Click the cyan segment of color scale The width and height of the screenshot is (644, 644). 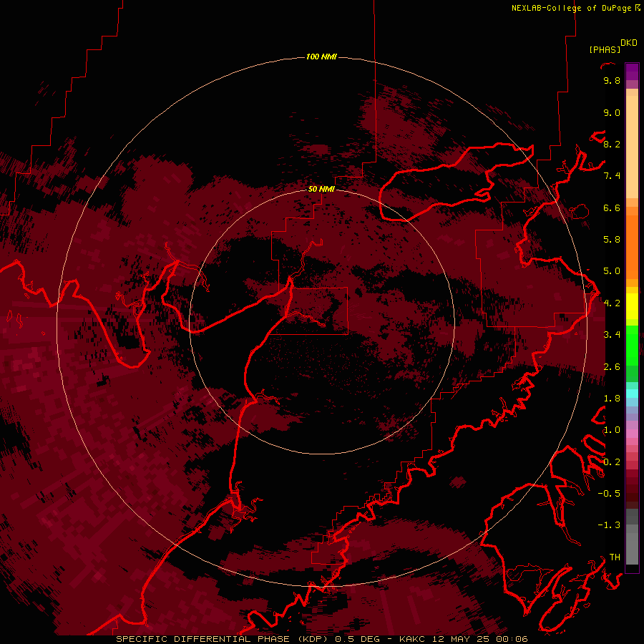632,394
